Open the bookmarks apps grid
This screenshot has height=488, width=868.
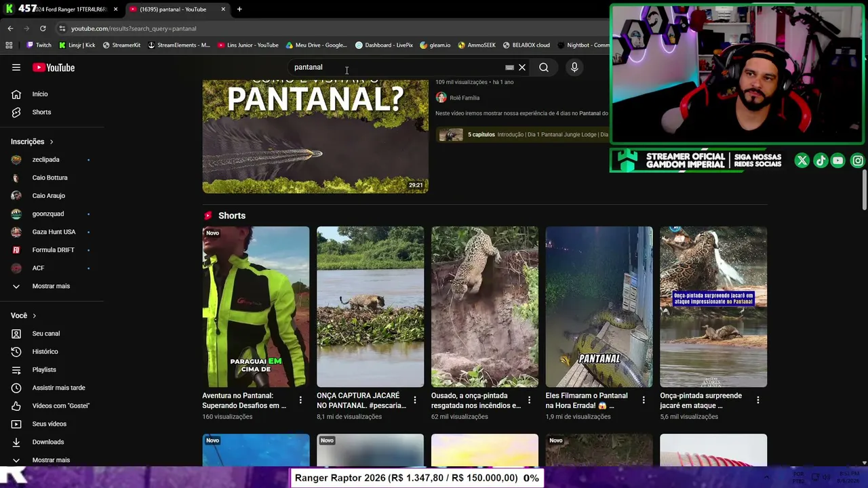pyautogui.click(x=9, y=45)
